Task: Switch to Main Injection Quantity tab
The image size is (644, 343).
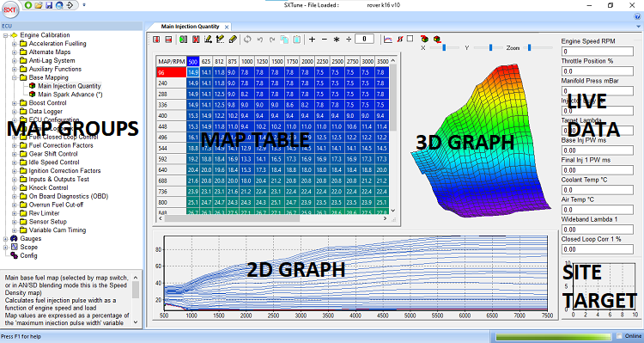Action: pyautogui.click(x=190, y=27)
